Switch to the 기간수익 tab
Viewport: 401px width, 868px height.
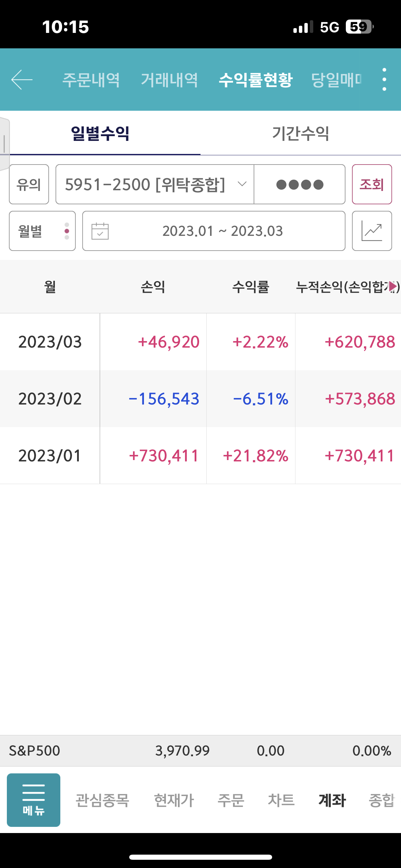coord(301,133)
